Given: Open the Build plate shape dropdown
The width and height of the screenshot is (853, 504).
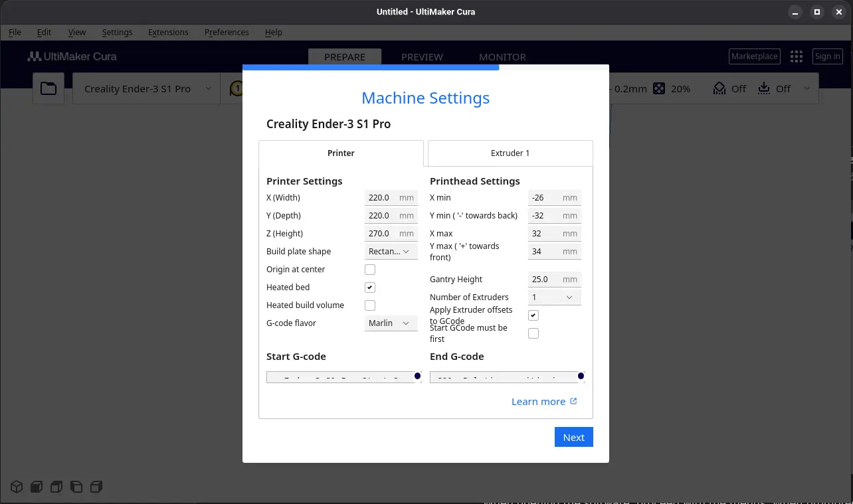Looking at the screenshot, I should [391, 252].
